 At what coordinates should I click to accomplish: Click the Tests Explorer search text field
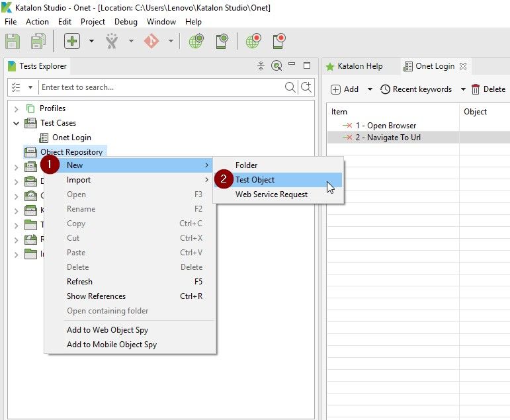pos(159,87)
